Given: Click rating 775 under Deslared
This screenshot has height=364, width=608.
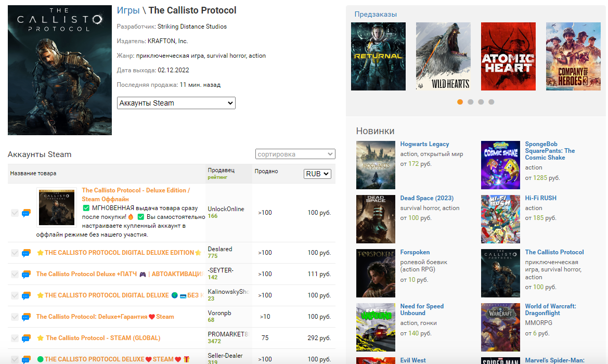Looking at the screenshot, I should (x=213, y=256).
